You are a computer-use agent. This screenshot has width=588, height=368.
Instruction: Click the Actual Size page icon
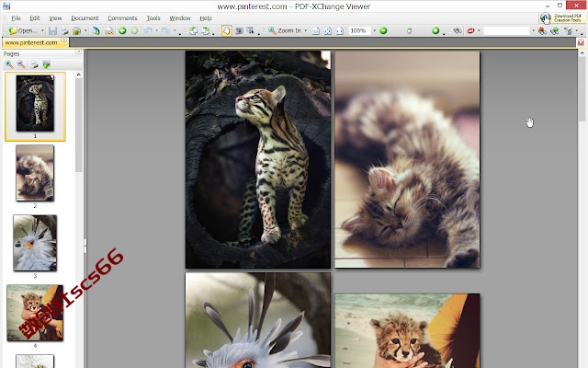click(x=316, y=30)
